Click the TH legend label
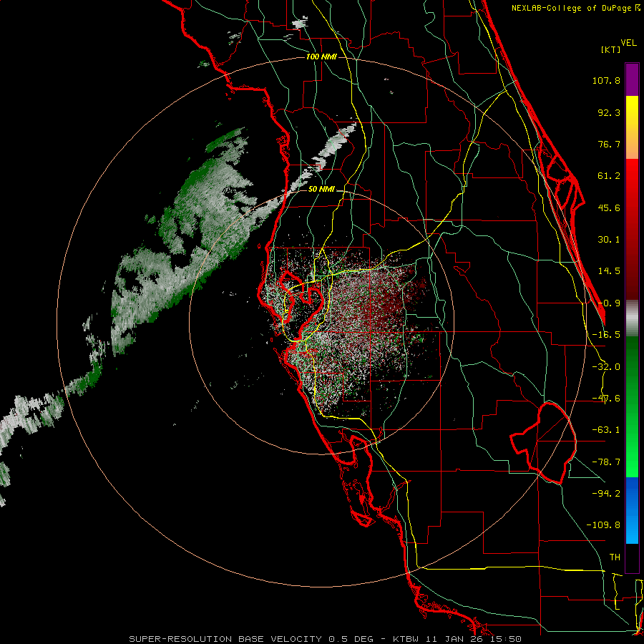This screenshot has height=644, width=644. point(615,557)
